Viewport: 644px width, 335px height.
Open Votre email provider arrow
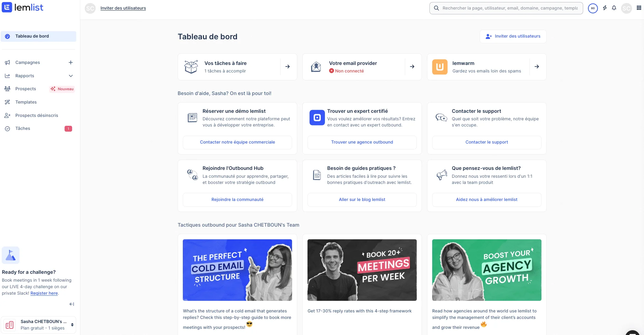pos(412,67)
